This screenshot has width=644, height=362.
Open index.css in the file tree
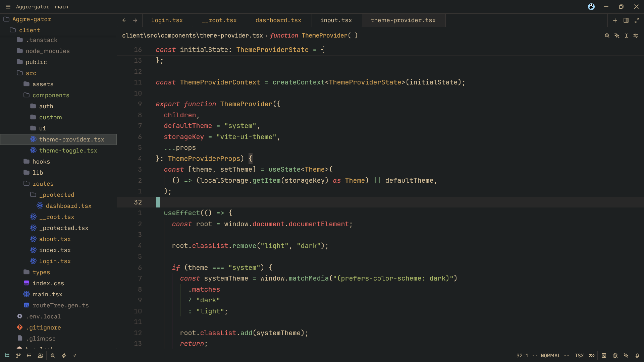point(58,283)
